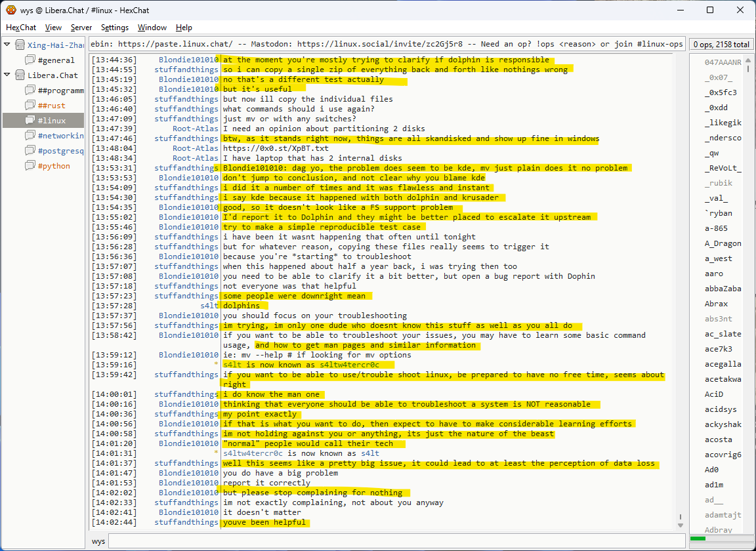Collapse the Xing-Hai-Zha server tree
Image resolution: width=756 pixels, height=551 pixels.
point(7,45)
